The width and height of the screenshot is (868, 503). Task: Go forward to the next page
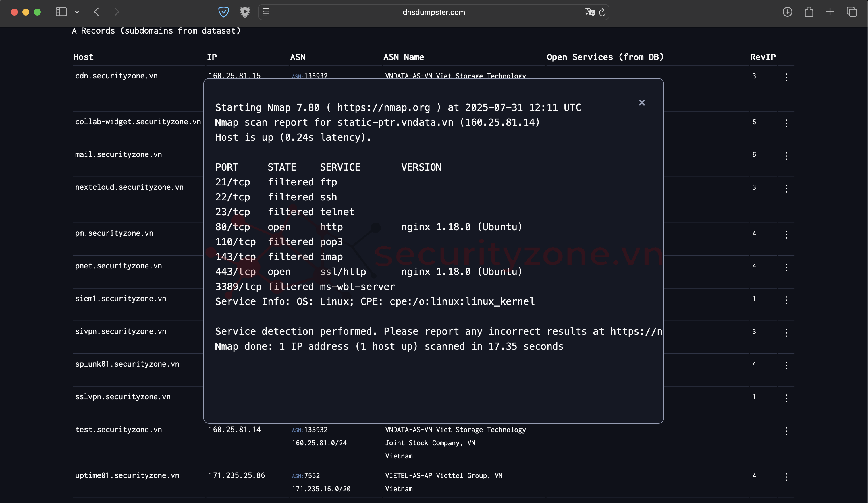(x=117, y=12)
